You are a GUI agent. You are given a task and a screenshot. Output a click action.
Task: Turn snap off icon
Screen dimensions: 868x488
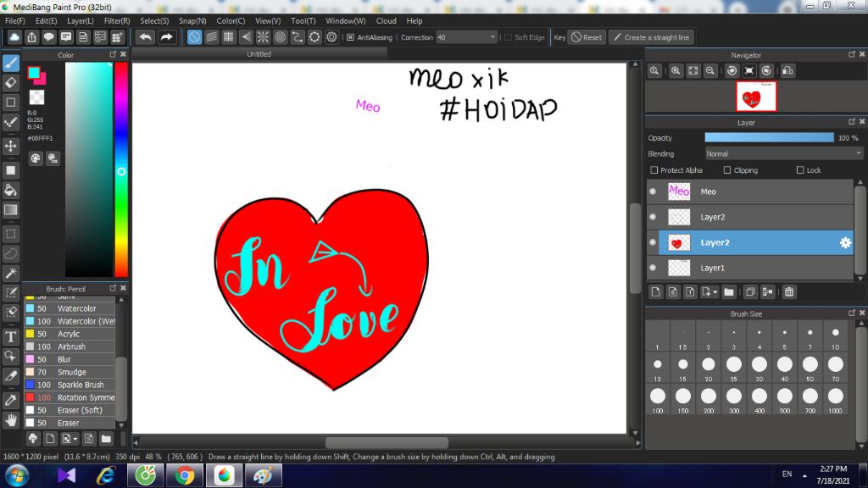tap(194, 37)
